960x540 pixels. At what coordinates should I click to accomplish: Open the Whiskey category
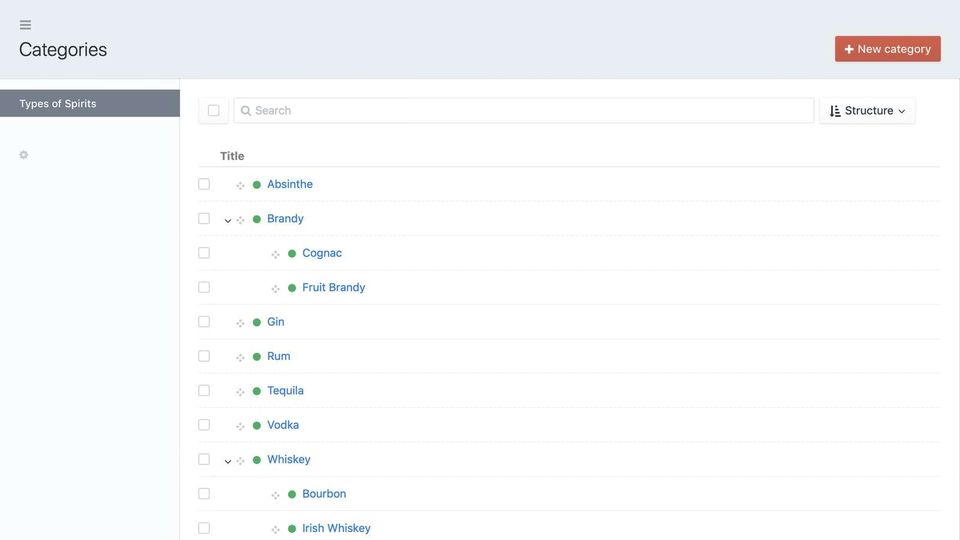(x=288, y=459)
